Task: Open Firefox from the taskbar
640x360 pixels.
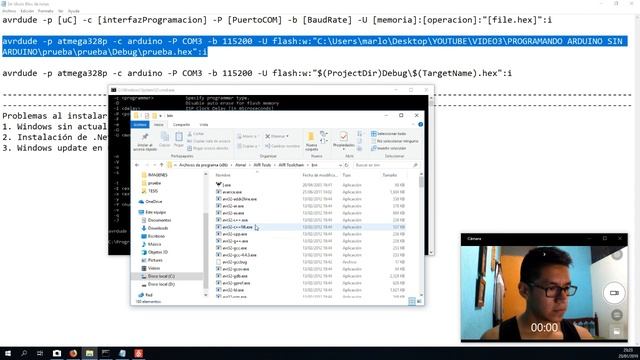Action: [x=73, y=353]
